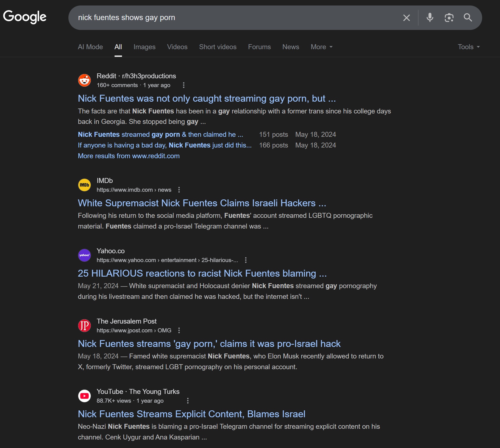Click the 'https://www.jpost.com › OMG' URL
This screenshot has height=448, width=500.
tap(134, 330)
